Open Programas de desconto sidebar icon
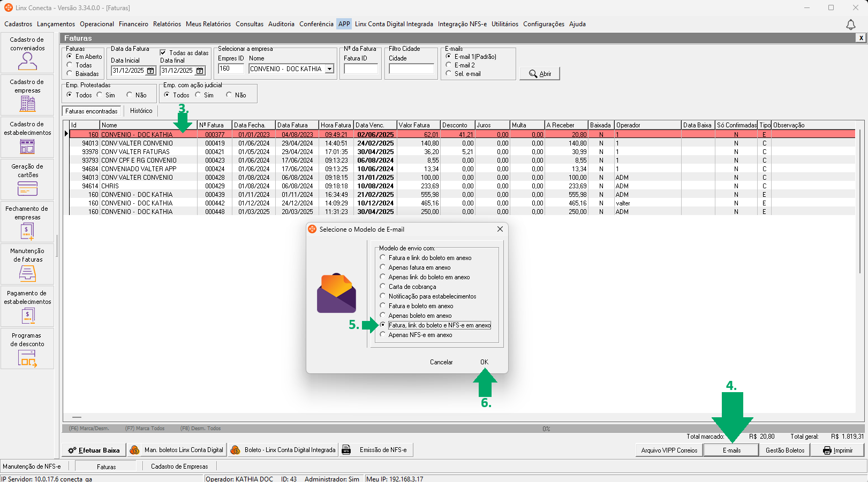Screen dimensions: 868x482 (x=27, y=358)
